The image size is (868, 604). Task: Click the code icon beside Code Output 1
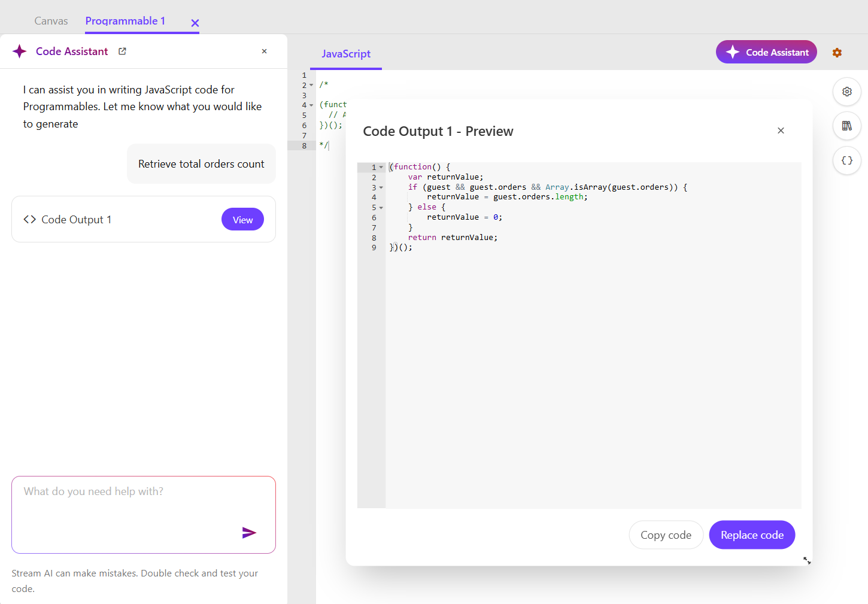click(29, 219)
